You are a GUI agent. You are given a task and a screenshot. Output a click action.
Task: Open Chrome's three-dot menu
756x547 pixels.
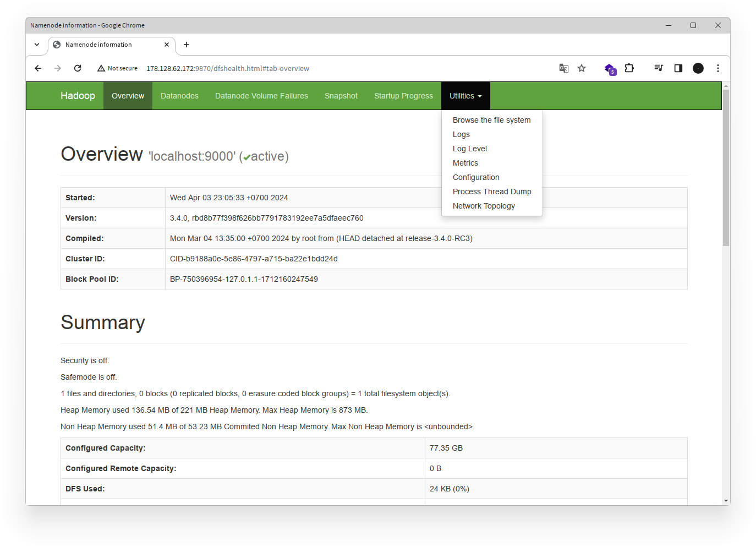tap(717, 68)
